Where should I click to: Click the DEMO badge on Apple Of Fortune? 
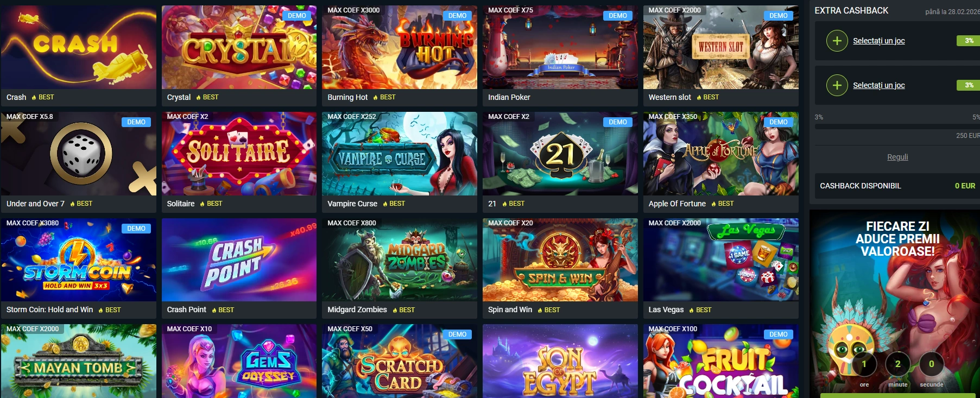coord(779,122)
